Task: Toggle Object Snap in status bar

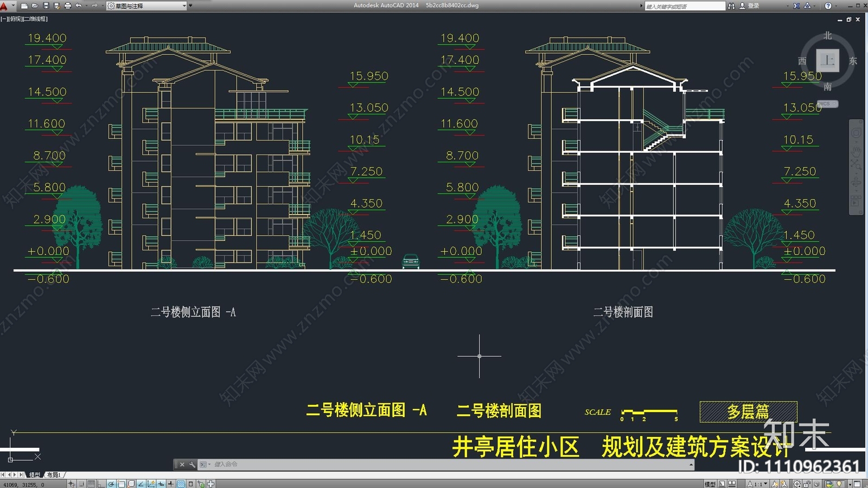Action: coord(121,484)
